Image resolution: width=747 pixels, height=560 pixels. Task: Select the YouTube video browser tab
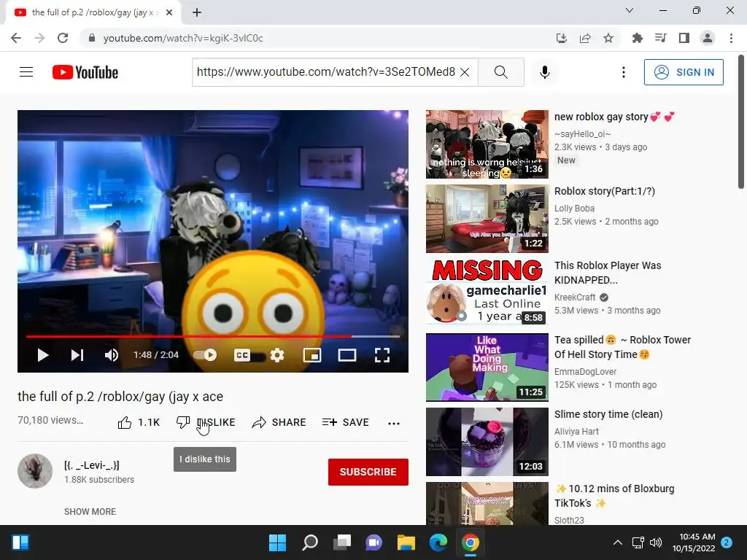coord(93,12)
